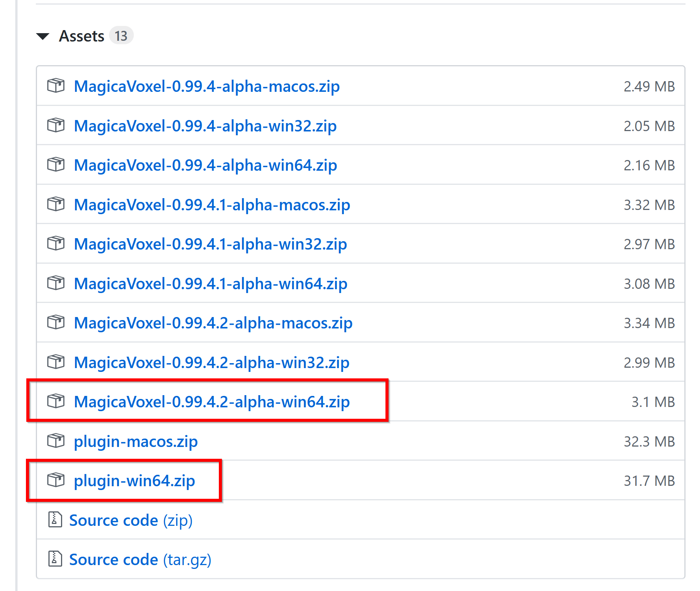The height and width of the screenshot is (591, 700).
Task: Click package icon beside plugin-win64.zip
Action: 56,480
